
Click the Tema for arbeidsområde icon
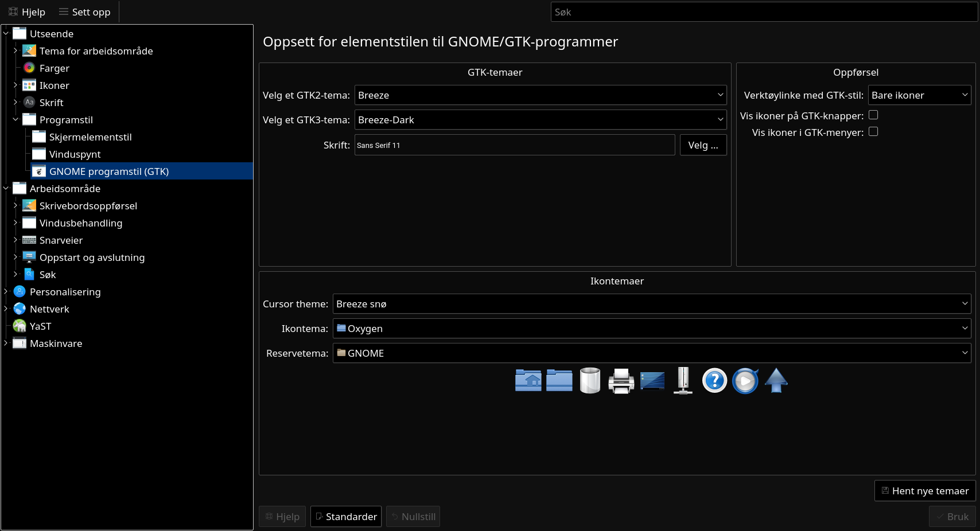[x=29, y=51]
